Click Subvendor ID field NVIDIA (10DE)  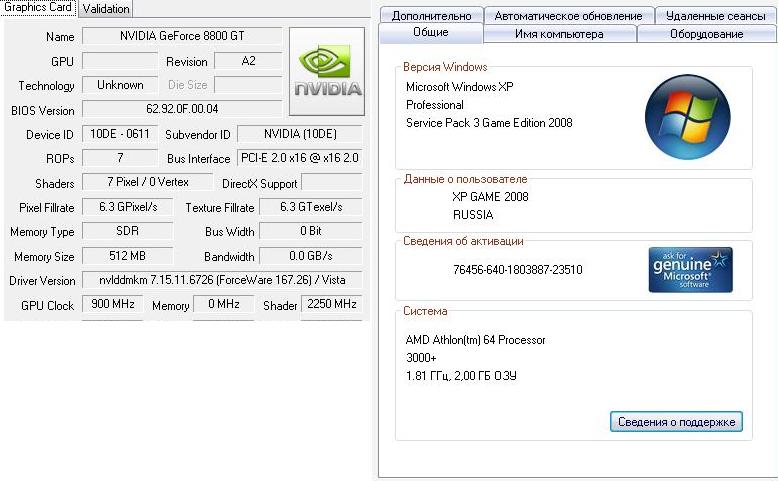300,134
